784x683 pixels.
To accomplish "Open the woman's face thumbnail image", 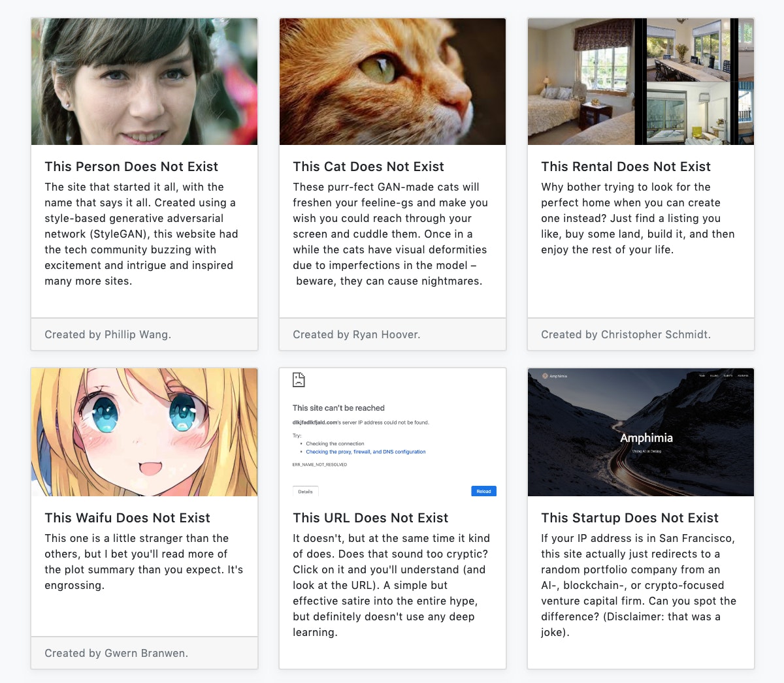I will (144, 82).
